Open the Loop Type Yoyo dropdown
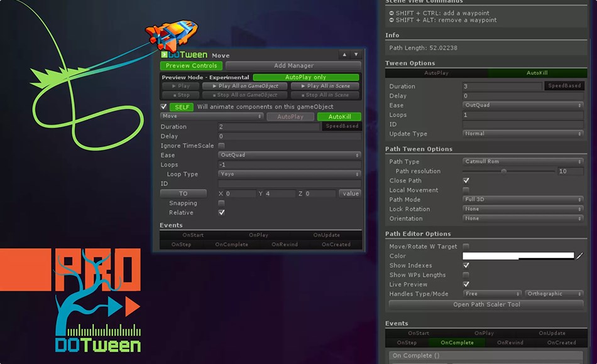This screenshot has width=597, height=364. (x=289, y=174)
